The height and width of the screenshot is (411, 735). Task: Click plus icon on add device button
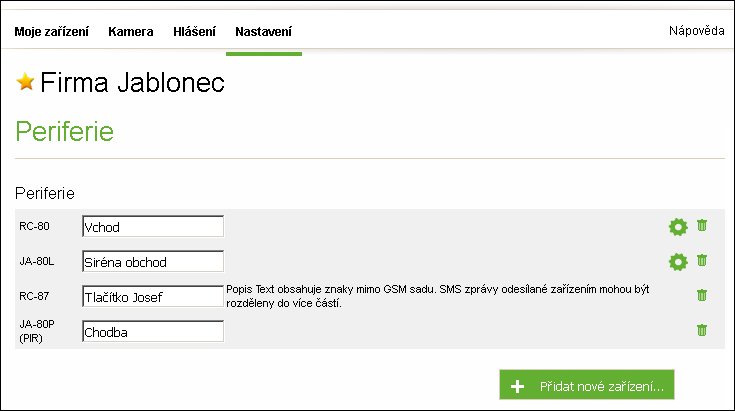[x=517, y=385]
